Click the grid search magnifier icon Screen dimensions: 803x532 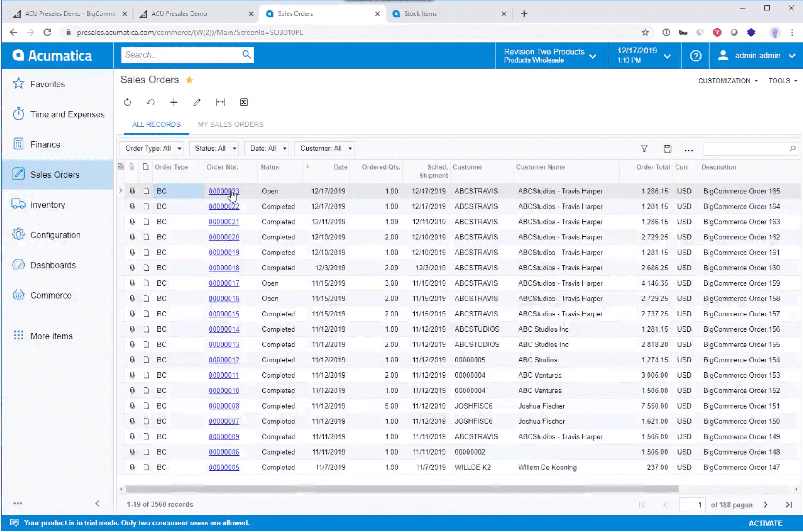pos(793,149)
